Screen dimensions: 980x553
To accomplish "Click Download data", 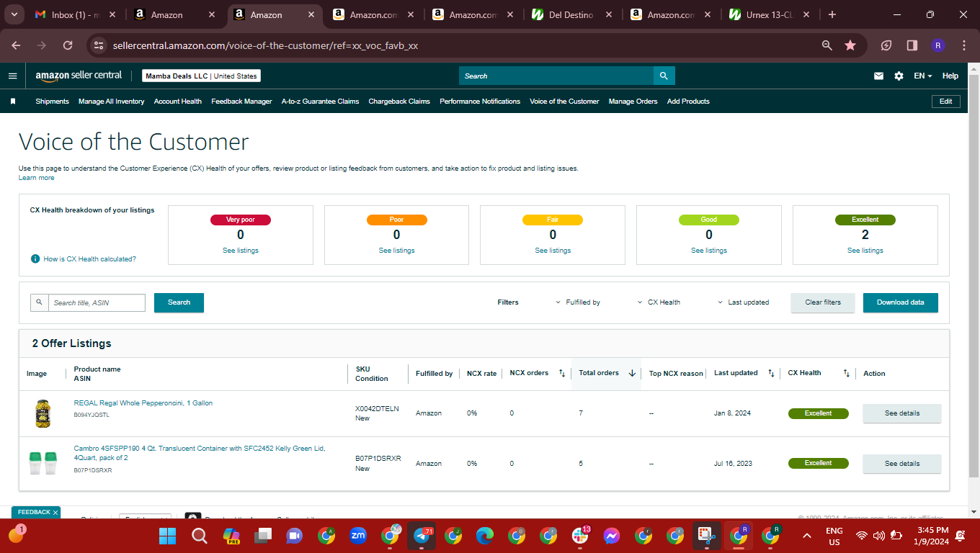I will click(x=901, y=302).
